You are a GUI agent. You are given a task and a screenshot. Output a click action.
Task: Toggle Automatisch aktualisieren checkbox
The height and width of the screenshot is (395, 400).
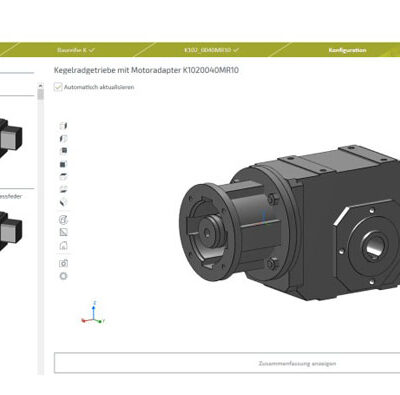58,87
